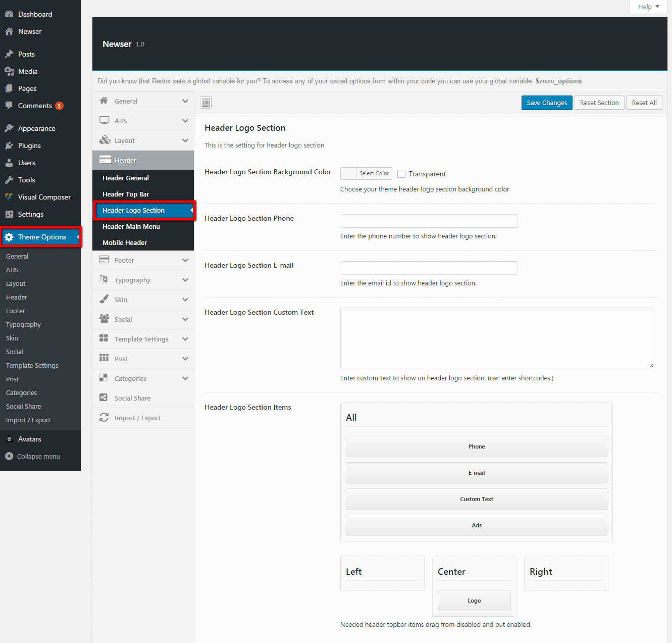
Task: Click the Dashboard gauge icon
Action: click(x=9, y=14)
